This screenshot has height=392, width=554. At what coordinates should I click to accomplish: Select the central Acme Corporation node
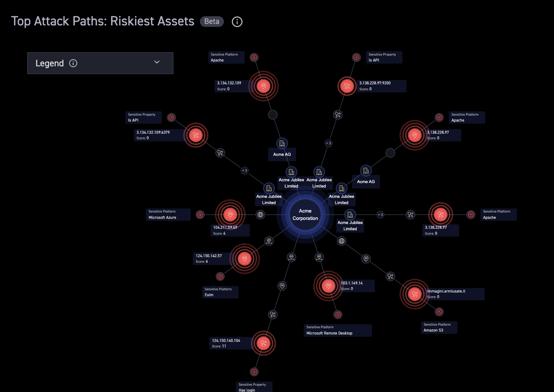coord(305,214)
